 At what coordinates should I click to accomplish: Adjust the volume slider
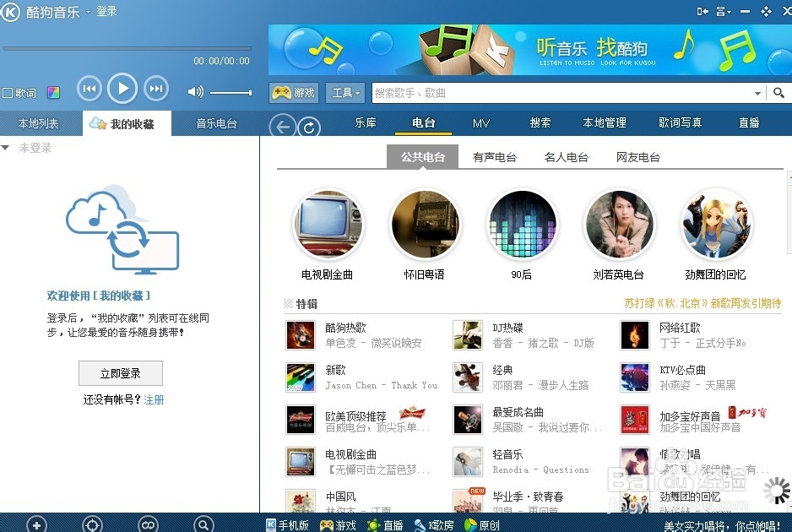(x=231, y=92)
